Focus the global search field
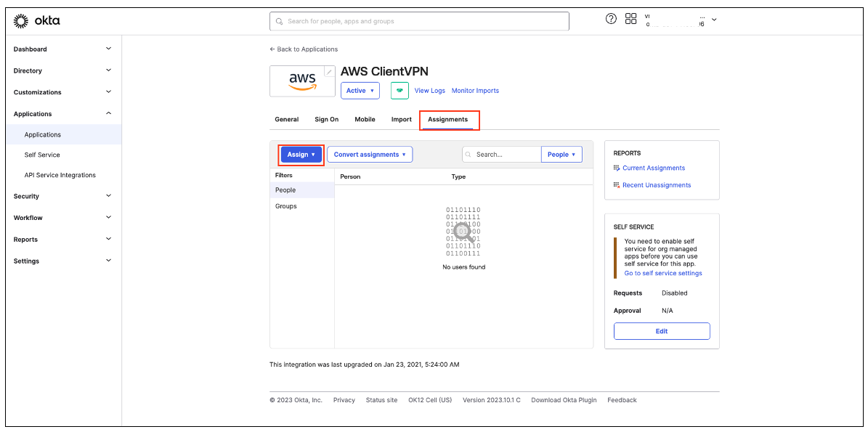This screenshot has height=432, width=868. 419,22
